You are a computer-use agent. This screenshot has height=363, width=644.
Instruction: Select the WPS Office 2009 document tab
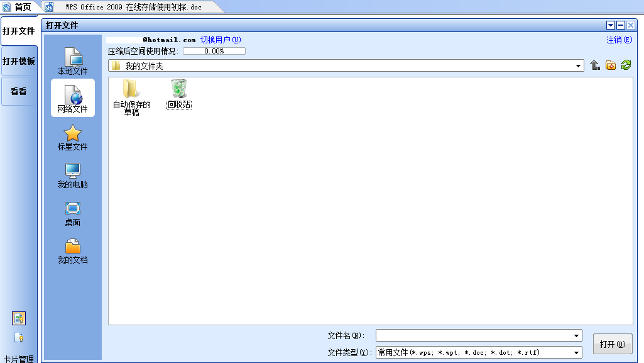coord(126,6)
